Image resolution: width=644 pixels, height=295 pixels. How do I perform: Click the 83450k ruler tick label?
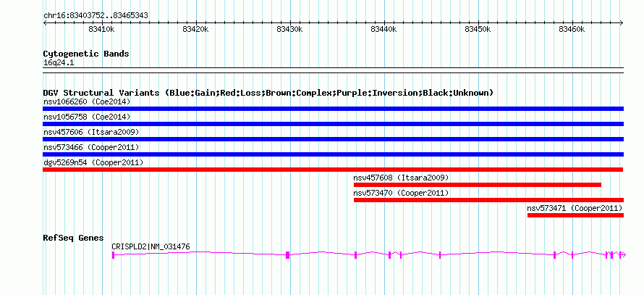tap(478, 29)
